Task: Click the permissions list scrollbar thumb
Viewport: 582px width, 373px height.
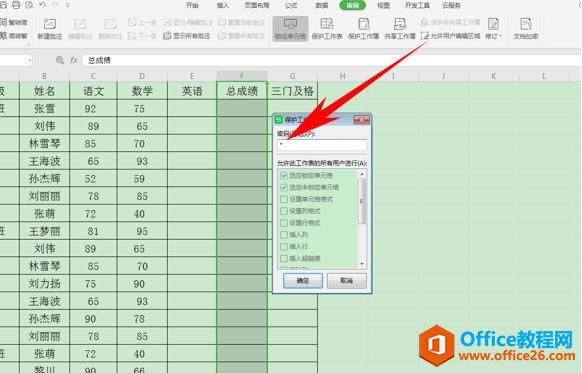Action: [x=362, y=202]
